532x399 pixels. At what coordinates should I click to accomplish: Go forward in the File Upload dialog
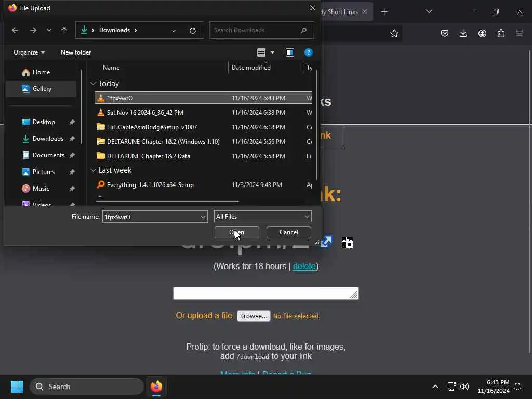pyautogui.click(x=33, y=30)
